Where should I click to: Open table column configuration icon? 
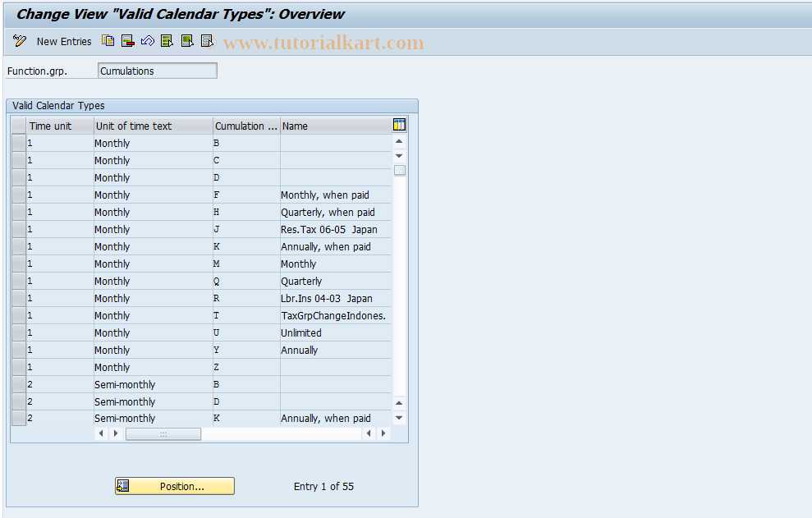point(399,124)
